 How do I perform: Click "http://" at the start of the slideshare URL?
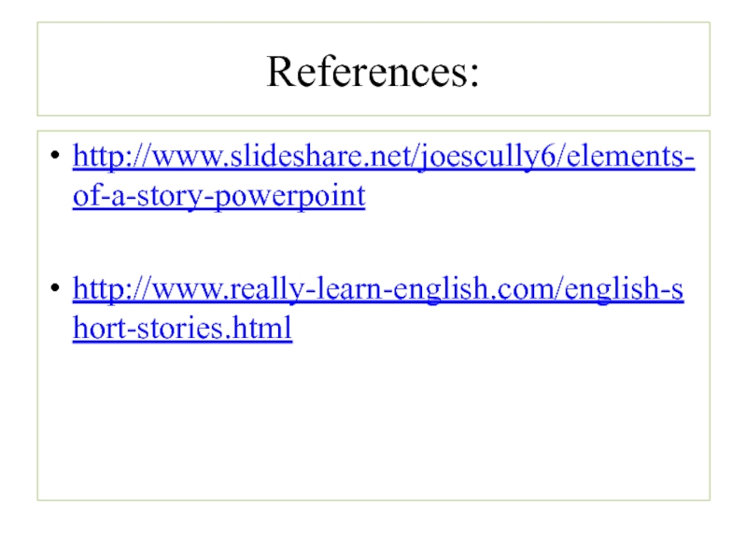coord(106,160)
